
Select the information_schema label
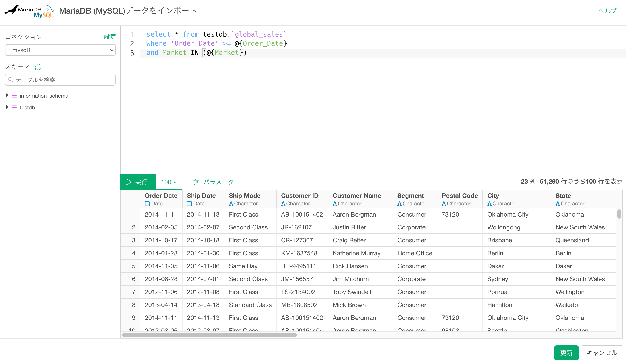click(44, 96)
